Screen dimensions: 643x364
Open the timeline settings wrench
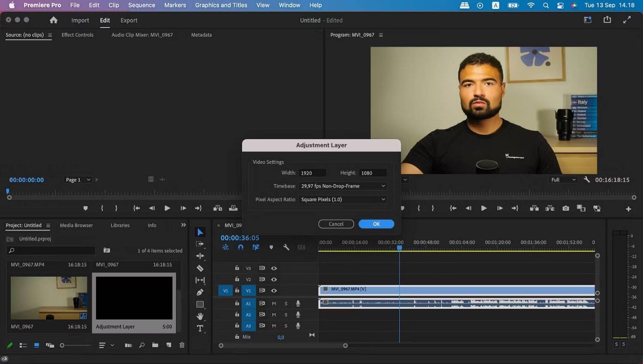[x=286, y=247]
